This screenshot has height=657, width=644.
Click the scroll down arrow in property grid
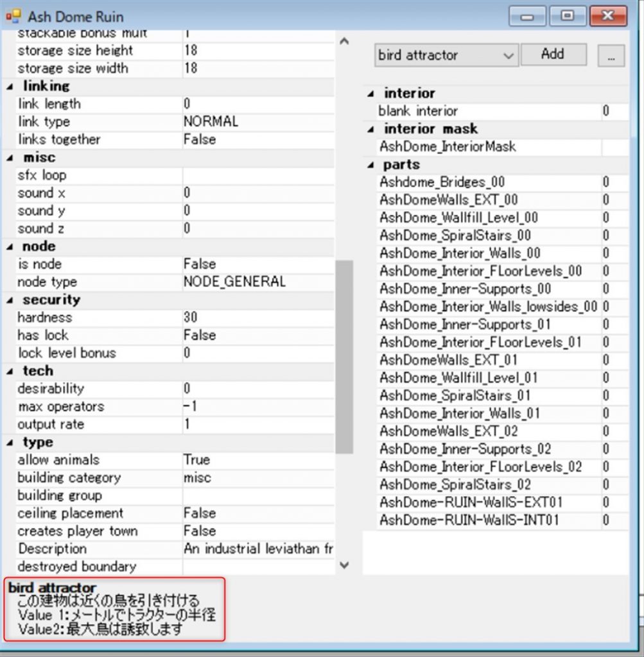(344, 565)
